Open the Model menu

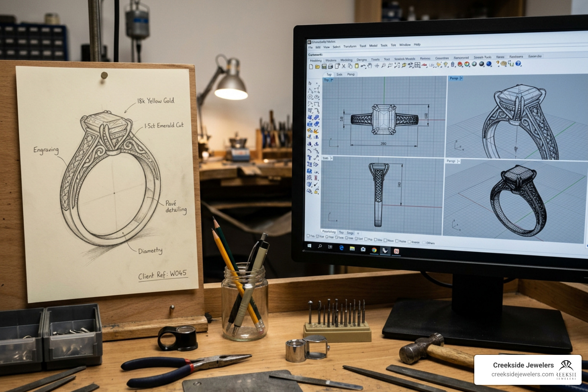373,46
